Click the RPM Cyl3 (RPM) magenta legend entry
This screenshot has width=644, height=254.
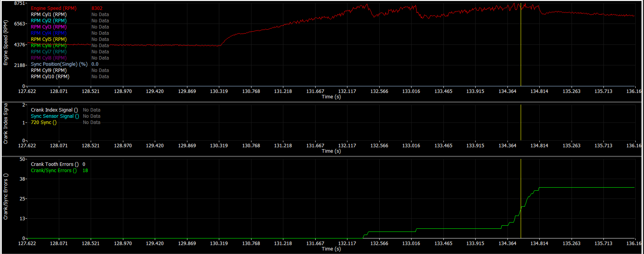tap(49, 27)
